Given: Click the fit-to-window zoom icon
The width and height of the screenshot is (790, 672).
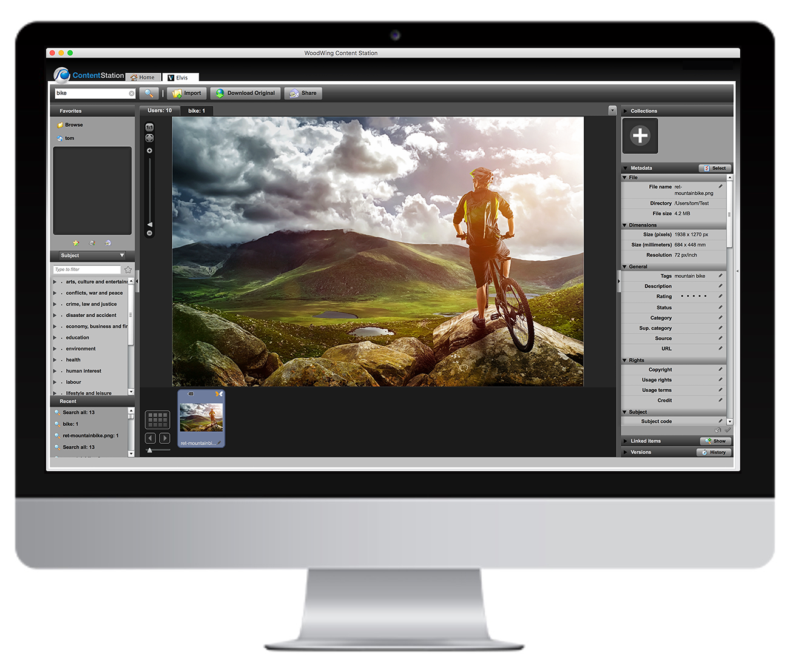Looking at the screenshot, I should tap(149, 138).
